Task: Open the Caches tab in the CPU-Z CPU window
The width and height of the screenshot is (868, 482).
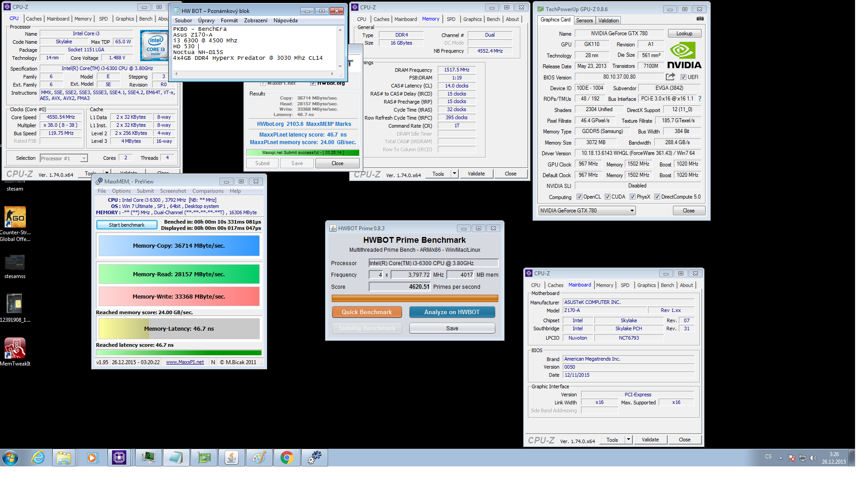Action: click(33, 19)
